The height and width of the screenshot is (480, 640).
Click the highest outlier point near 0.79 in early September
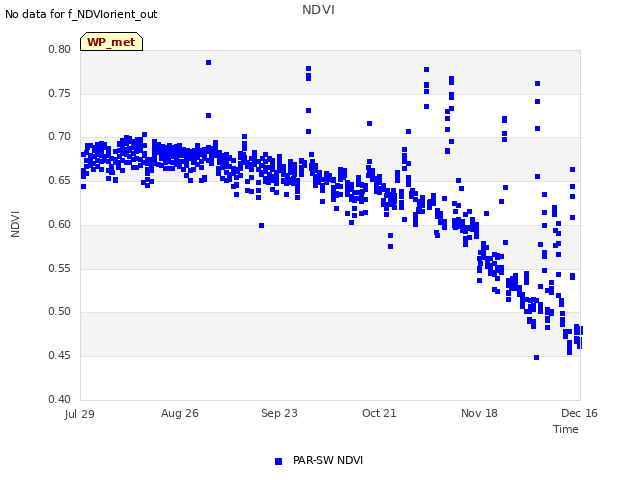209,62
